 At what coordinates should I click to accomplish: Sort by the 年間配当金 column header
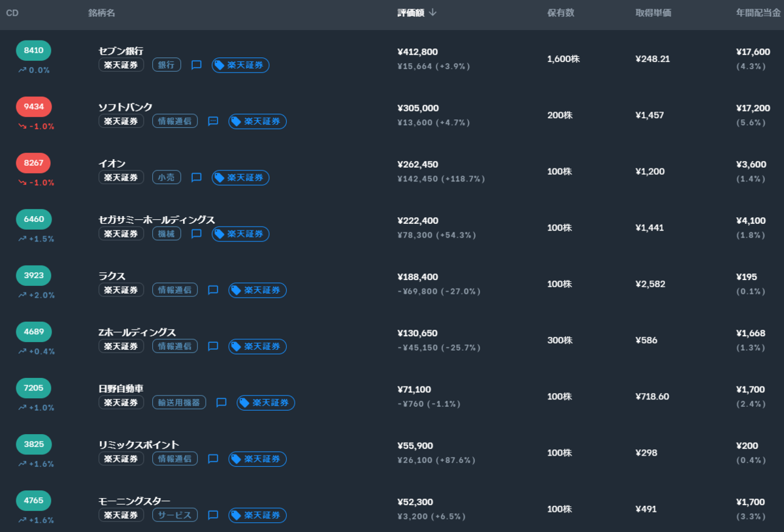pos(759,12)
